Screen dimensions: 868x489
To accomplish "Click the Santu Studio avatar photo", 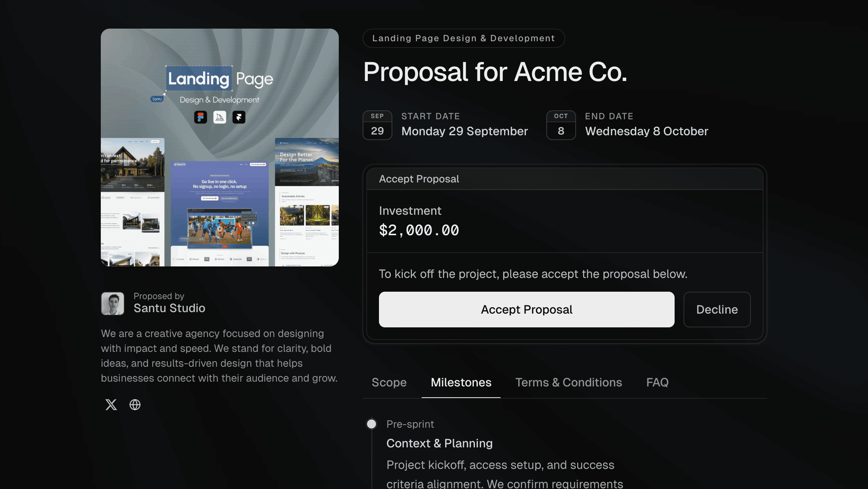I will click(x=113, y=303).
